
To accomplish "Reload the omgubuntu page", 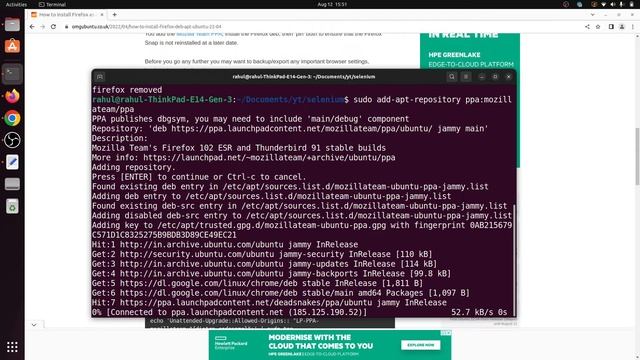I will click(x=53, y=27).
